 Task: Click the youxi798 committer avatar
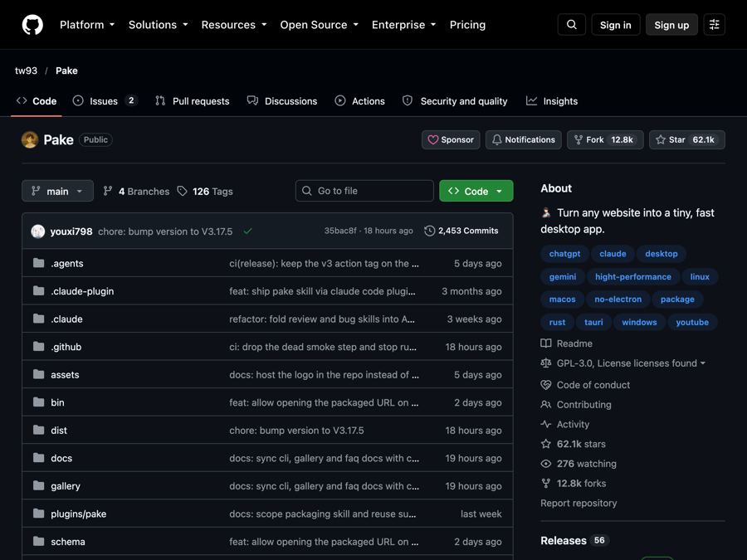tap(37, 231)
